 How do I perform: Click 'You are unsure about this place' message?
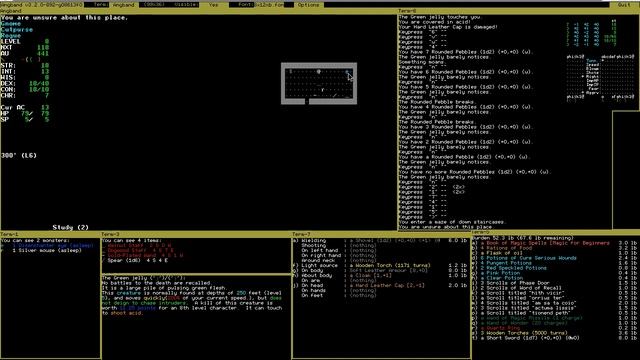coord(64,18)
